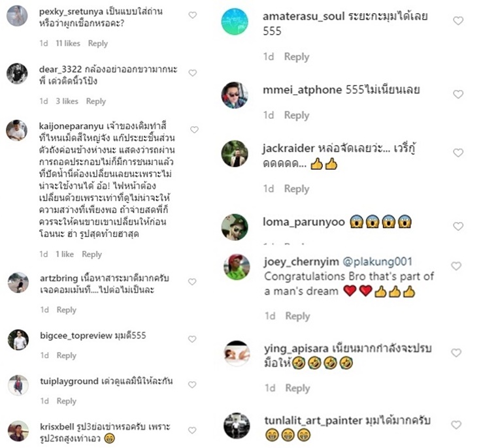Image resolution: width=481 pixels, height=448 pixels.
Task: Like the long kaijoneparanyu comment
Action: pyautogui.click(x=194, y=130)
